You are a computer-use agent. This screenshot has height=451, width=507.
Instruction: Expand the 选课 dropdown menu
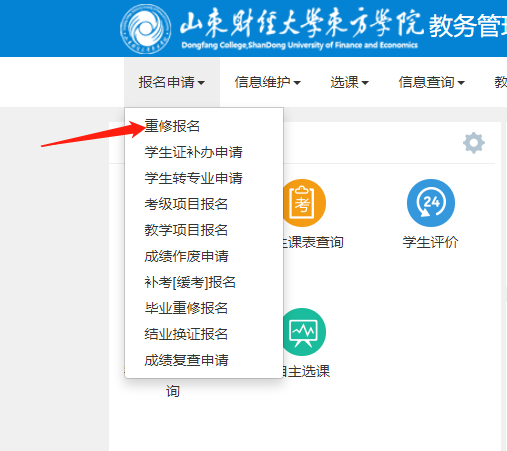pyautogui.click(x=349, y=82)
